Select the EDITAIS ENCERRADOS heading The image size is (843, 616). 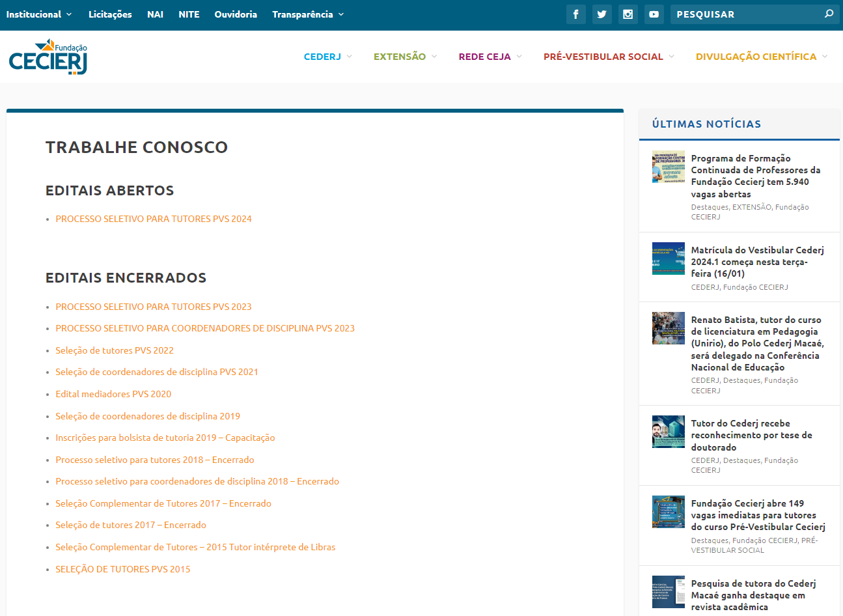click(126, 278)
